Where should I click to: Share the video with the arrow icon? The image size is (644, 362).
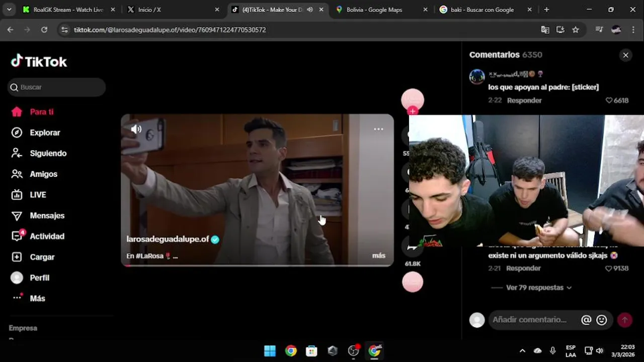[x=412, y=247]
